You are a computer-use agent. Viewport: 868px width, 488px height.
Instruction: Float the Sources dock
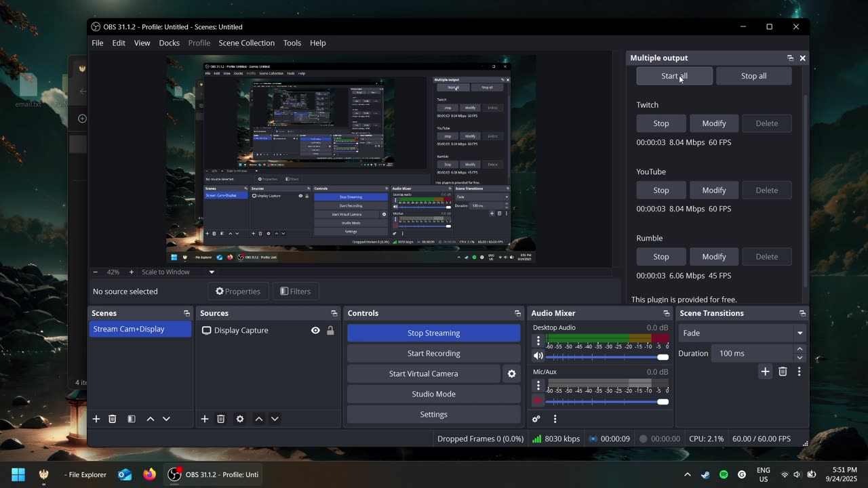tap(334, 313)
